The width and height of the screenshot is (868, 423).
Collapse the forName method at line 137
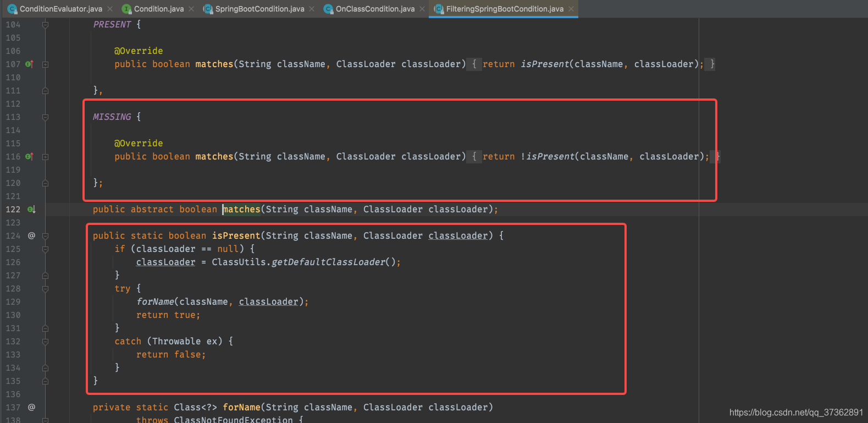[x=46, y=420]
